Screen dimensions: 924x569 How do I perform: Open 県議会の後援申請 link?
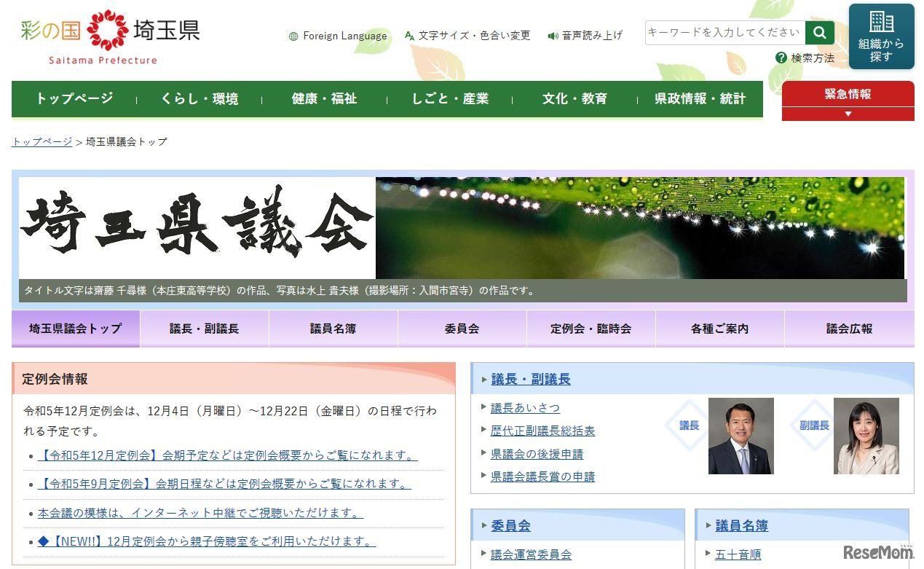point(537,454)
